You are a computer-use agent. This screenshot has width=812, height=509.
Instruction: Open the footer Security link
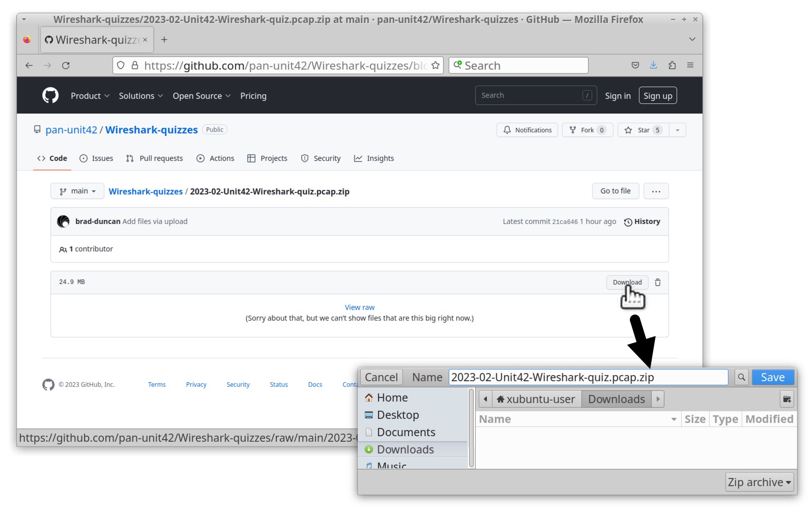[238, 384]
